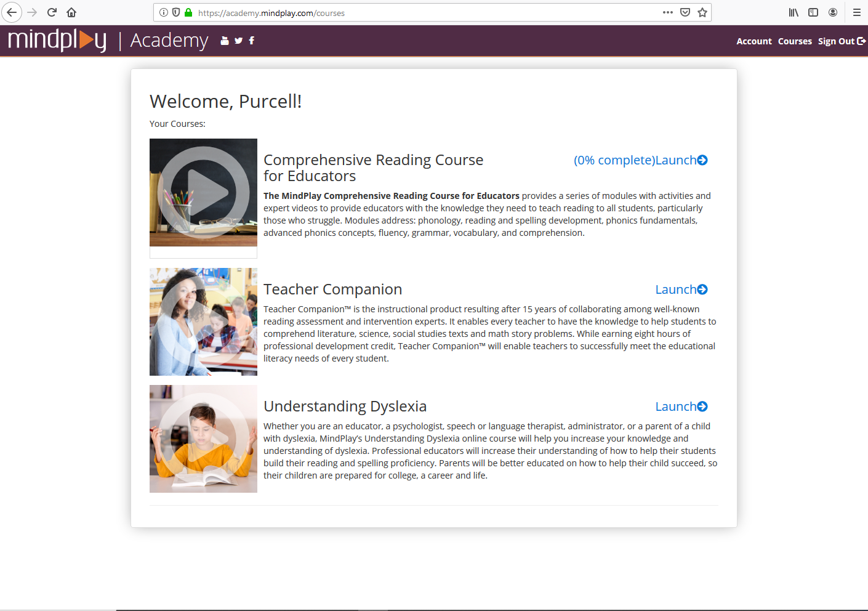Go to browser home icon

pos(71,12)
